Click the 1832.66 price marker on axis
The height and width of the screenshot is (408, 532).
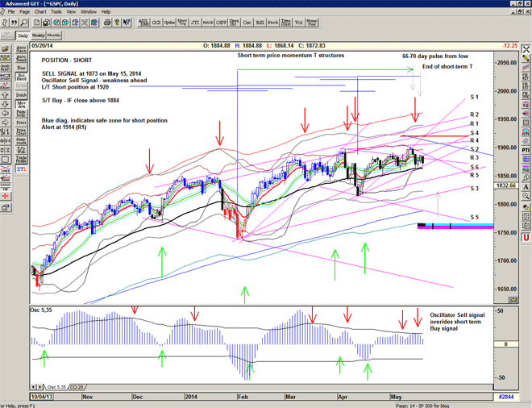(x=507, y=185)
